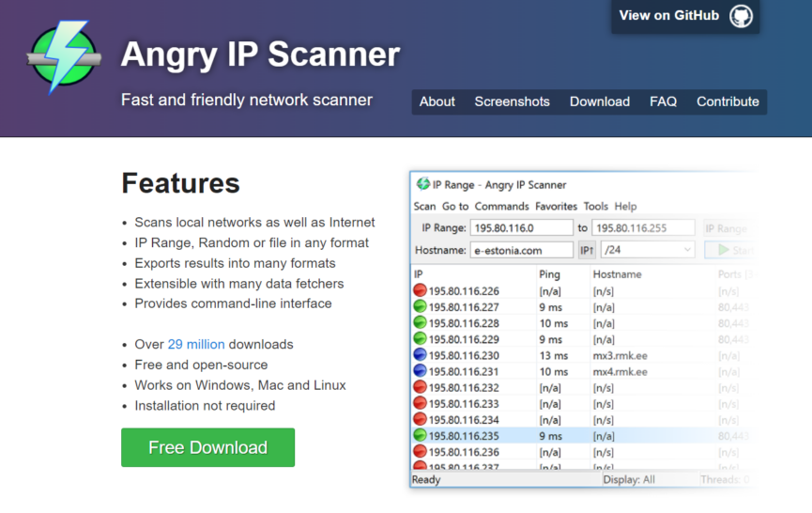812x513 pixels.
Task: Click green status icon for 195.80.116.227
Action: [420, 306]
